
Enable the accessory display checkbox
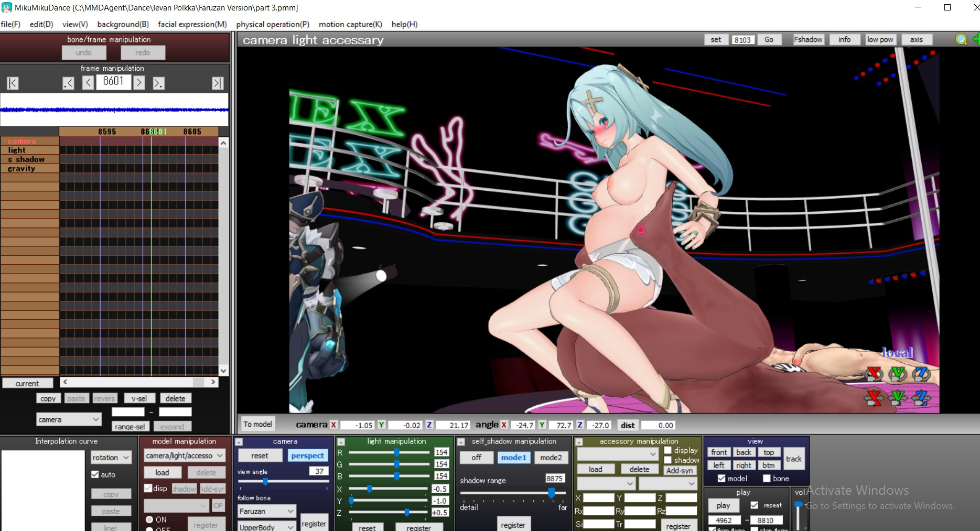[x=667, y=450]
